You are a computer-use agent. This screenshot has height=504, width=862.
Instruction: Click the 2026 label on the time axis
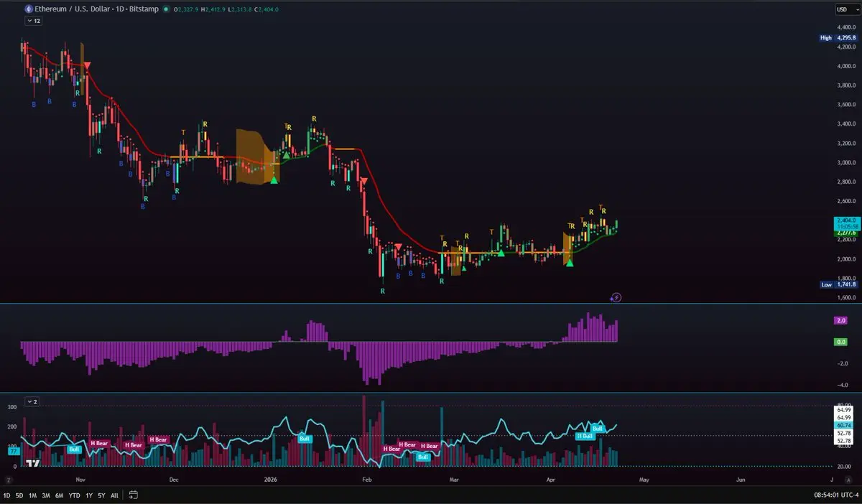(270, 479)
